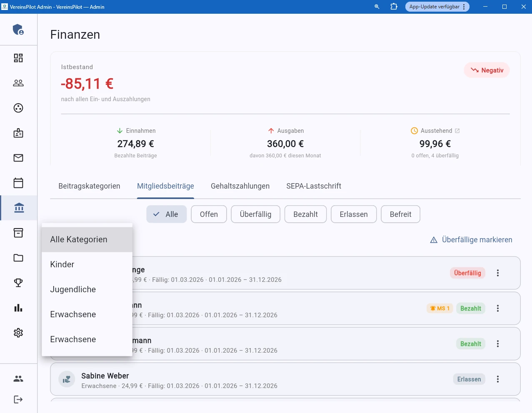Switch filter to Befreit
532x413 pixels.
click(400, 214)
